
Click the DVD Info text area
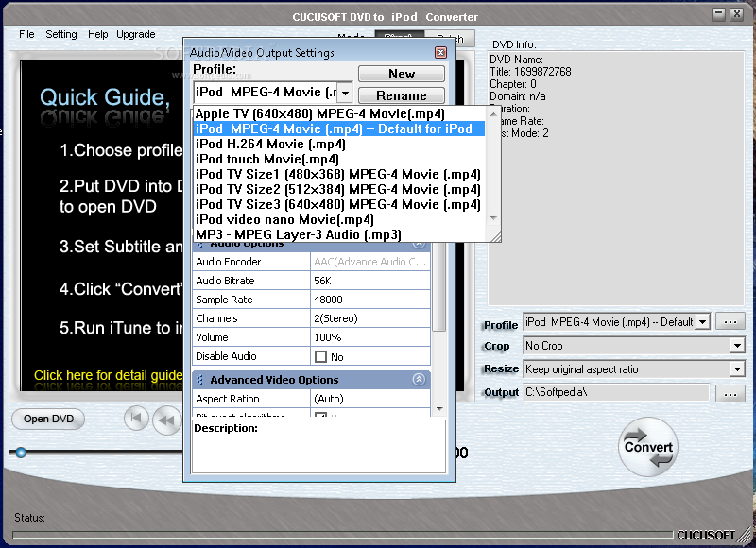(616, 179)
